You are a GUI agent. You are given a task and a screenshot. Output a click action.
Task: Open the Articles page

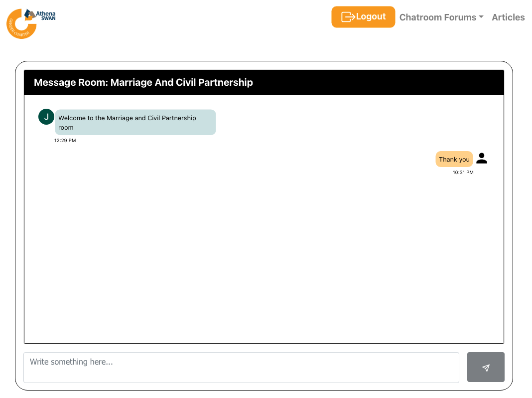[x=508, y=17]
